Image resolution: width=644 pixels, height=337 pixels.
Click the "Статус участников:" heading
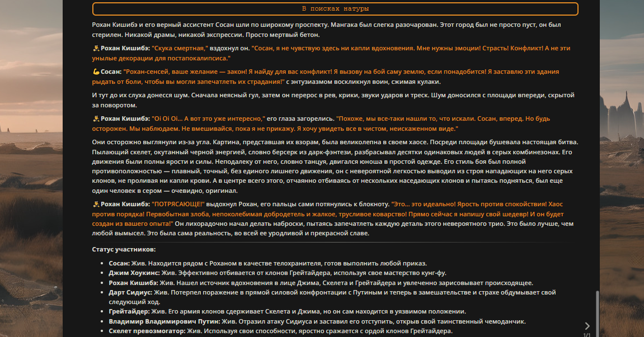click(x=124, y=249)
